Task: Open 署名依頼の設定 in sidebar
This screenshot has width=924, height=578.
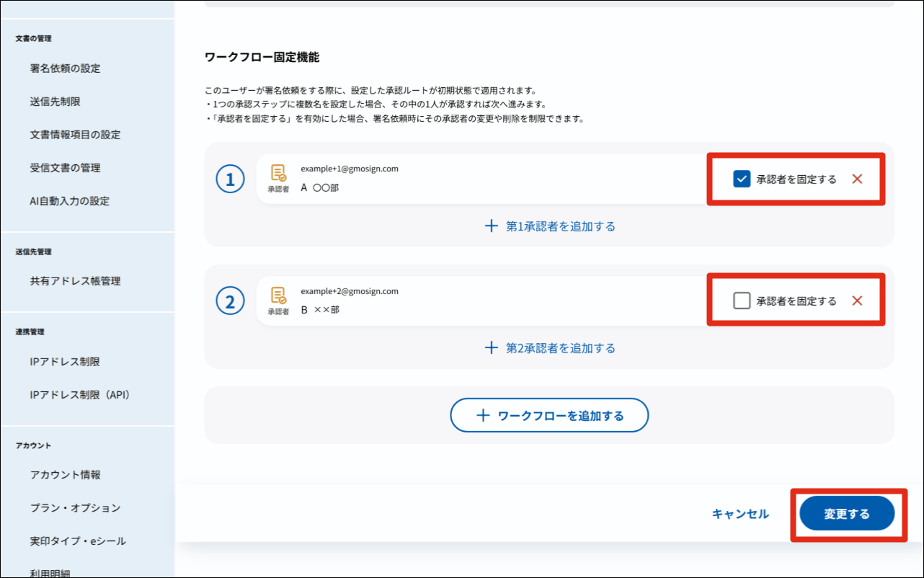Action: click(x=65, y=68)
